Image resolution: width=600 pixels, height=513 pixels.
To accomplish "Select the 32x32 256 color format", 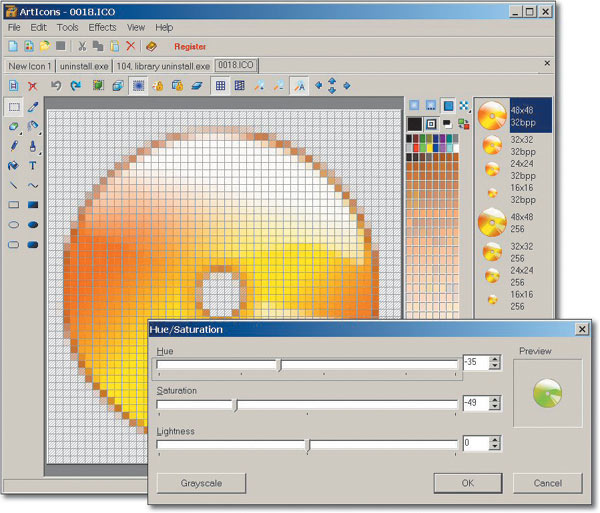I will (513, 252).
